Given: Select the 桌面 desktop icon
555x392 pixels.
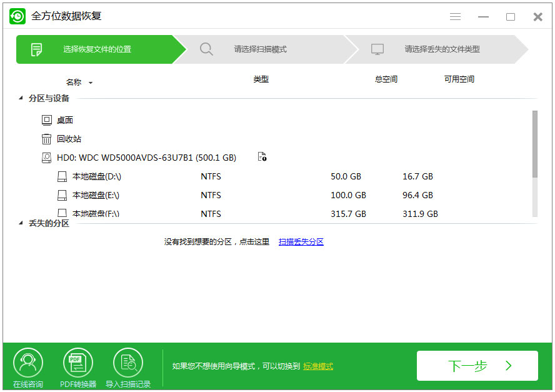Looking at the screenshot, I should [x=47, y=120].
